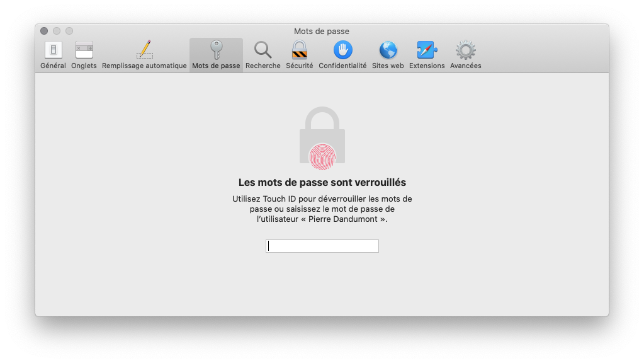644x363 pixels.
Task: Open the Sites web globe icon
Action: 388,50
